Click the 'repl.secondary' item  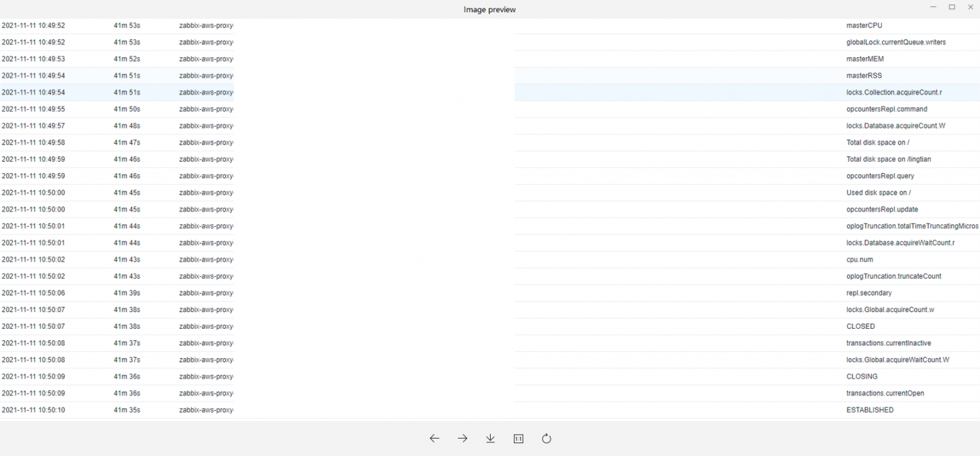pyautogui.click(x=869, y=293)
